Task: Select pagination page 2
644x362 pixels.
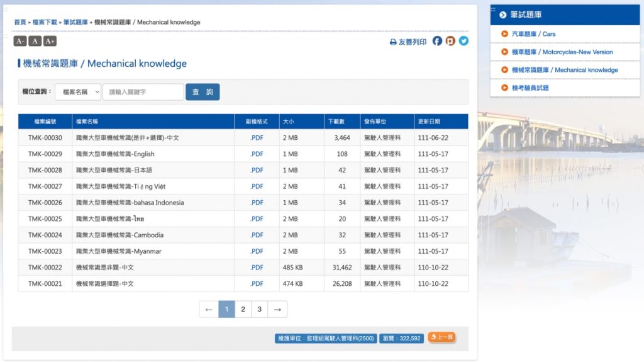Action: click(x=243, y=309)
